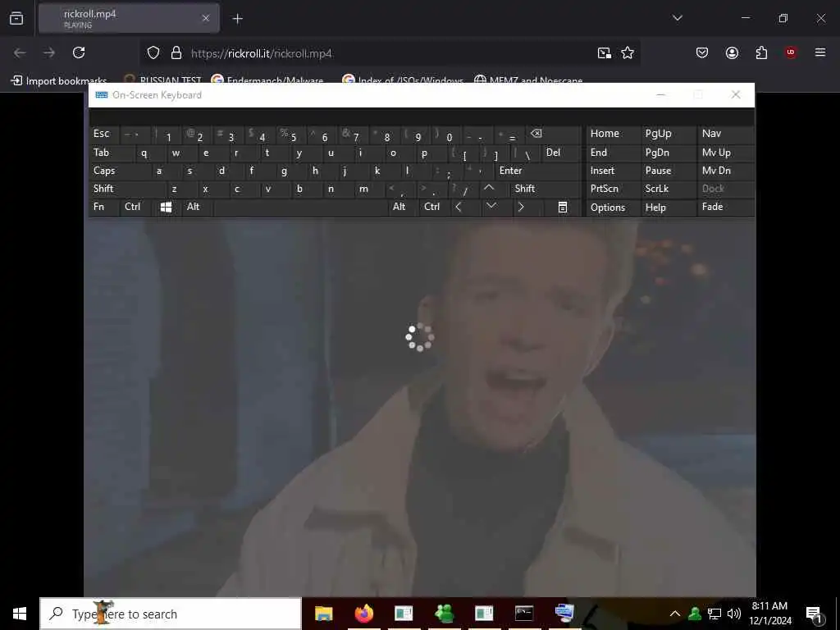Viewport: 840px width, 630px height.
Task: Open Pocket save icon
Action: (702, 52)
